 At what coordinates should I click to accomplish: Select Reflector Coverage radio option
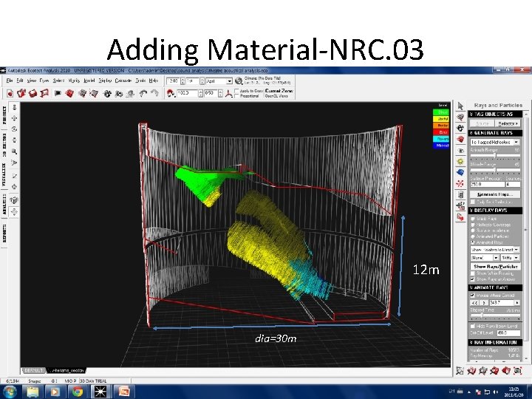(x=473, y=225)
